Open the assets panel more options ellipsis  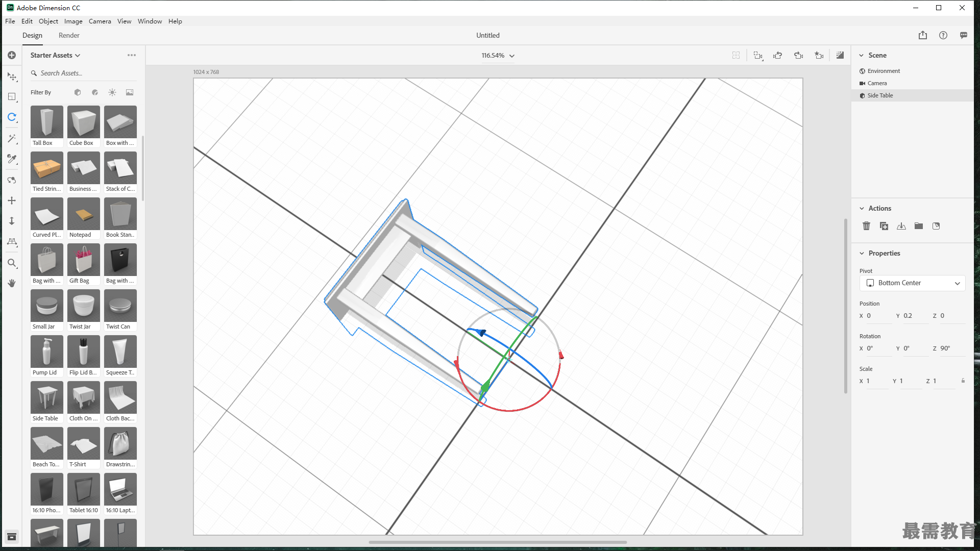pyautogui.click(x=132, y=55)
